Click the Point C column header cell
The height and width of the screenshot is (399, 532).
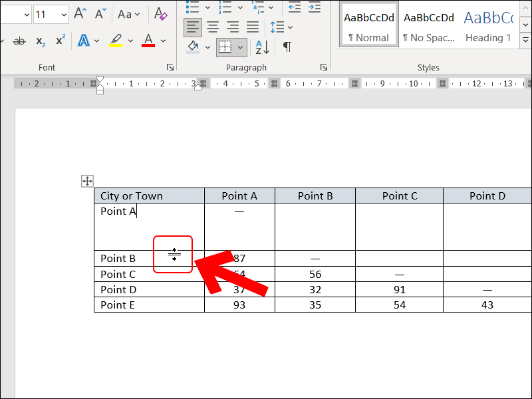point(400,196)
